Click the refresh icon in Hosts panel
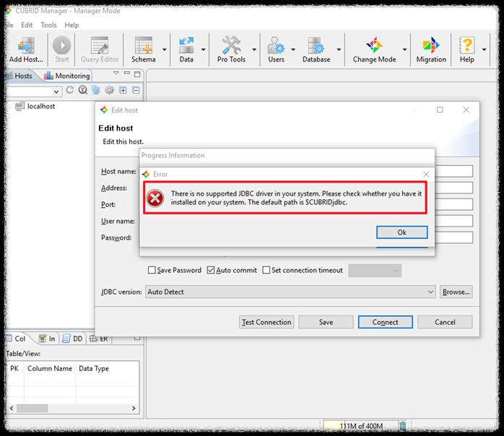504x436 pixels. (x=70, y=90)
